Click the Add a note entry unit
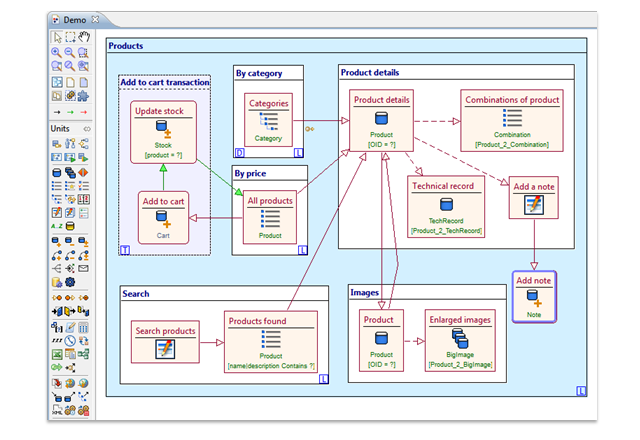Viewport: 640px width, 440px height. (x=534, y=198)
